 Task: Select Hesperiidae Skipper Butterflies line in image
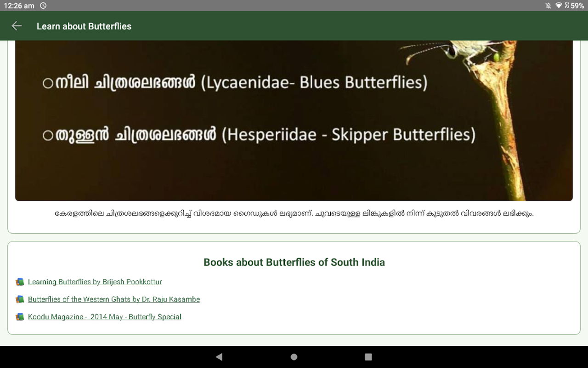pyautogui.click(x=259, y=135)
